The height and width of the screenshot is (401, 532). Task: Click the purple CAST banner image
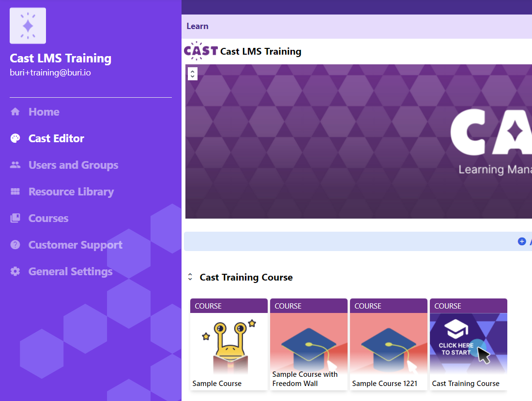click(x=359, y=141)
